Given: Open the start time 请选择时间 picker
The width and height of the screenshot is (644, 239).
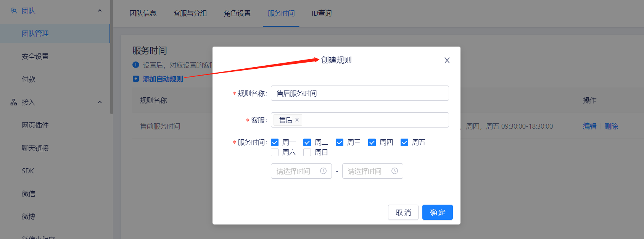Looking at the screenshot, I should click(301, 171).
